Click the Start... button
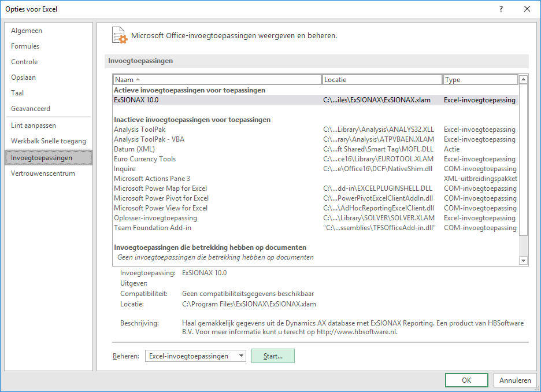This screenshot has height=392, width=541. click(x=273, y=356)
